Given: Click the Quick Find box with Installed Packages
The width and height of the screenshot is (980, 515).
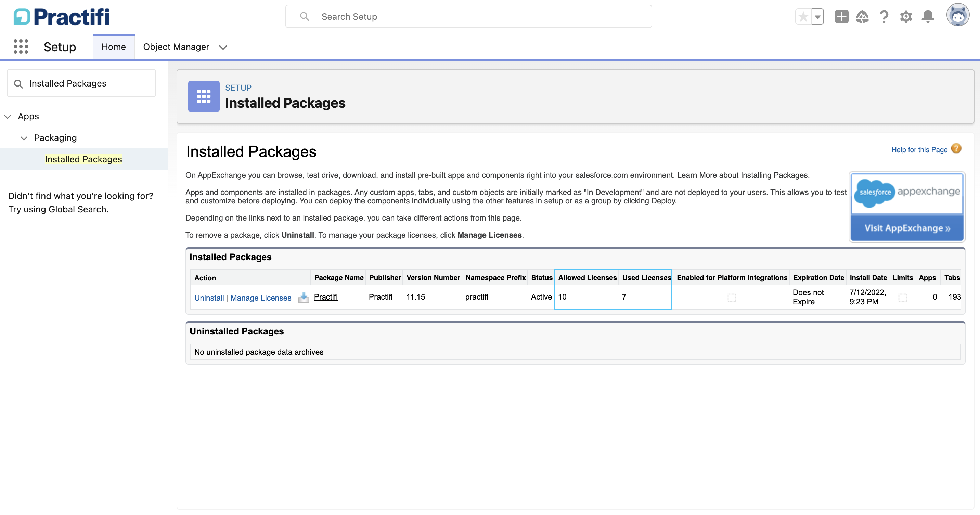Looking at the screenshot, I should tap(81, 83).
